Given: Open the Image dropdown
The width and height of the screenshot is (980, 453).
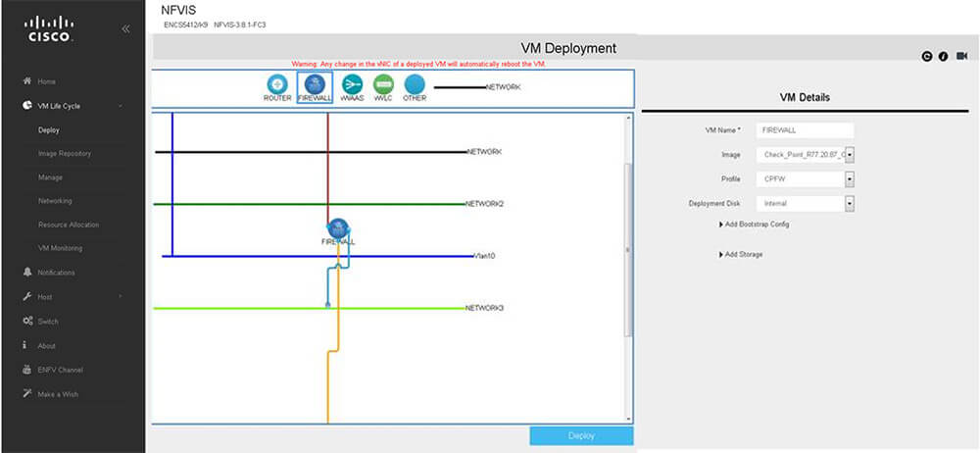Looking at the screenshot, I should tap(850, 155).
